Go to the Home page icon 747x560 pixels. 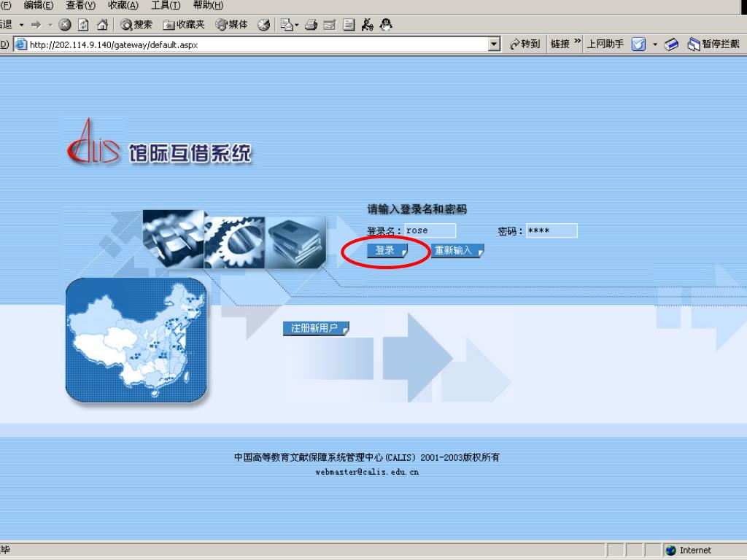coord(102,25)
